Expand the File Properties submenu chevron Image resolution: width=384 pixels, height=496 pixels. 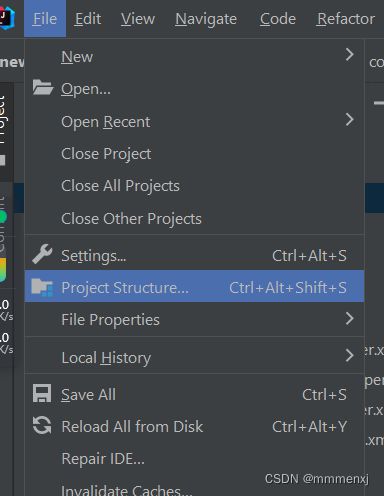click(x=349, y=318)
